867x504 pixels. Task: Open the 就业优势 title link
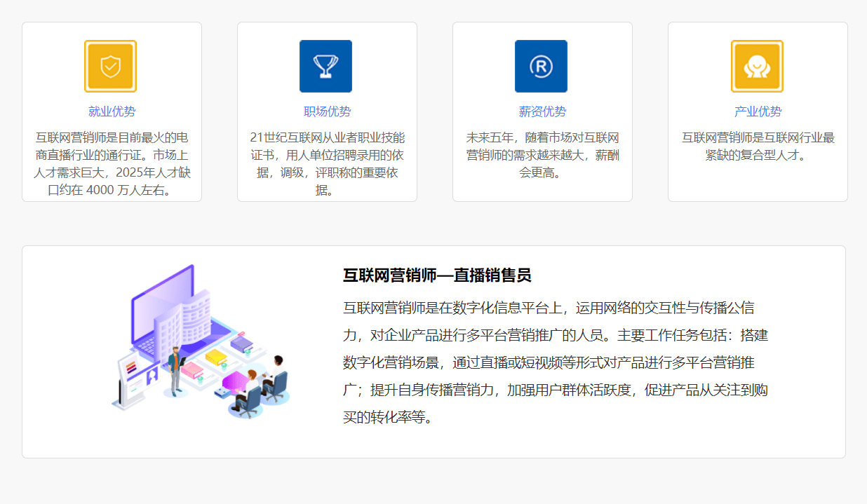click(112, 111)
